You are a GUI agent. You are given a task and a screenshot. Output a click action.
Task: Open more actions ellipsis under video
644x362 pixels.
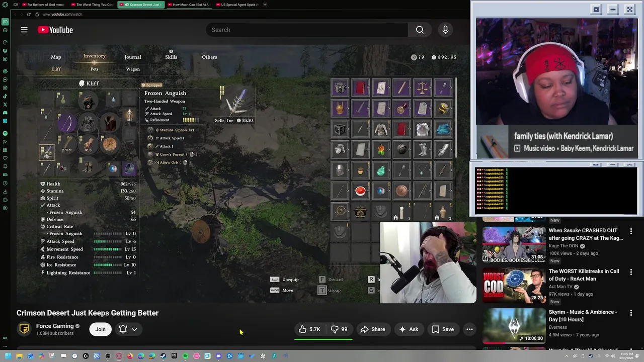point(469,329)
